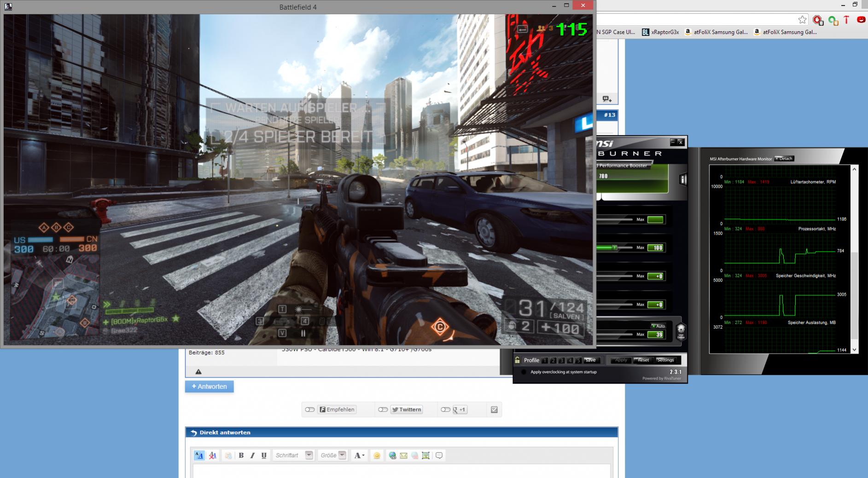The width and height of the screenshot is (868, 478).
Task: Bookmark the page with the star icon
Action: (803, 19)
